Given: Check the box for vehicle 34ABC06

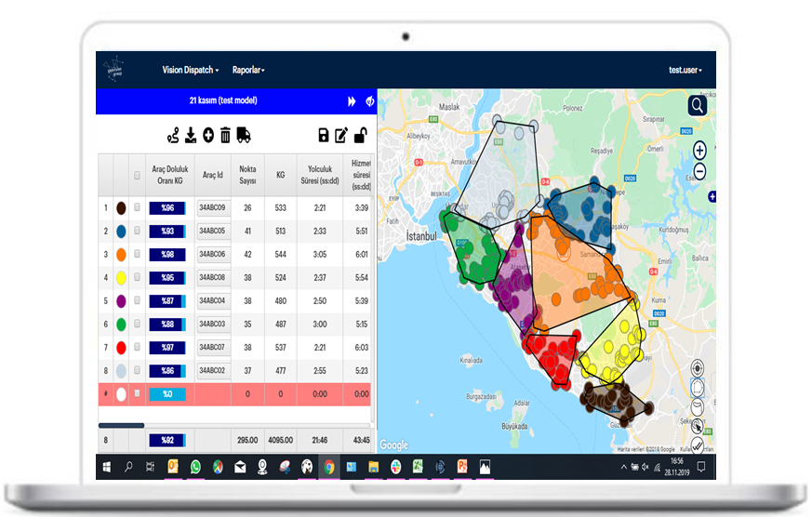Looking at the screenshot, I should point(137,254).
